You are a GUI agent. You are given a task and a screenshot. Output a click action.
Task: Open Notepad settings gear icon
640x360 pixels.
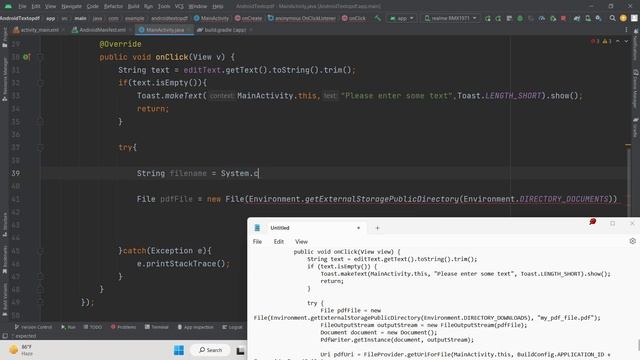[632, 241]
